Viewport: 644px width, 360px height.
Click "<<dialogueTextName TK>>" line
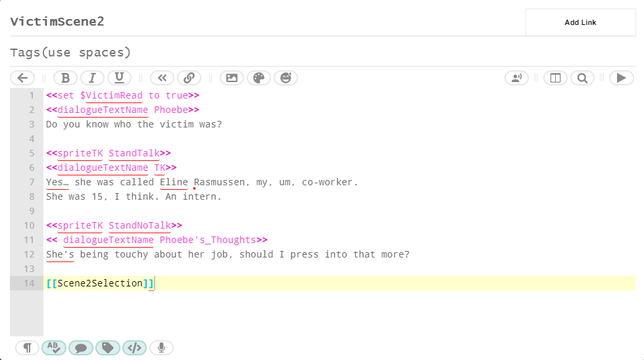pos(111,168)
